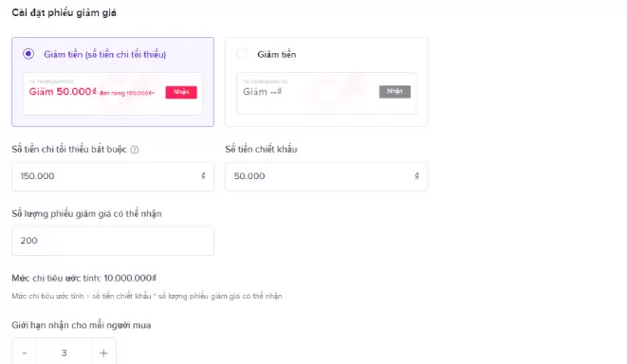This screenshot has width=627, height=364.
Task: Click the 'Giảm tiền (số tiền chi tối thiểu)' label text
Action: (x=104, y=54)
